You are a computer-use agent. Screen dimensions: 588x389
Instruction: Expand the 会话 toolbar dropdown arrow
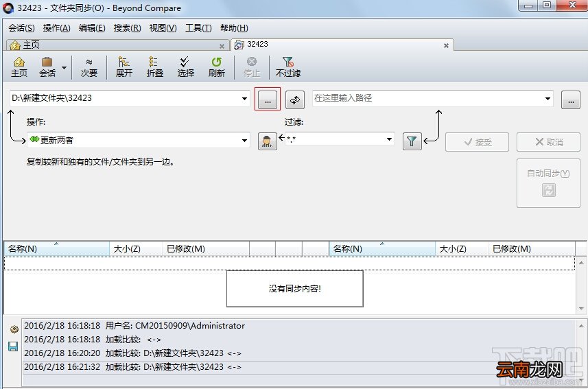64,67
